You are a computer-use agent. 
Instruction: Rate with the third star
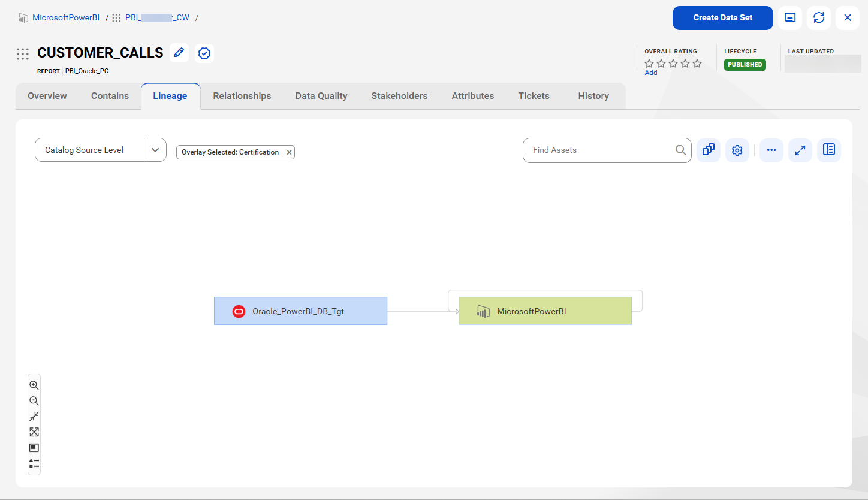pos(673,64)
